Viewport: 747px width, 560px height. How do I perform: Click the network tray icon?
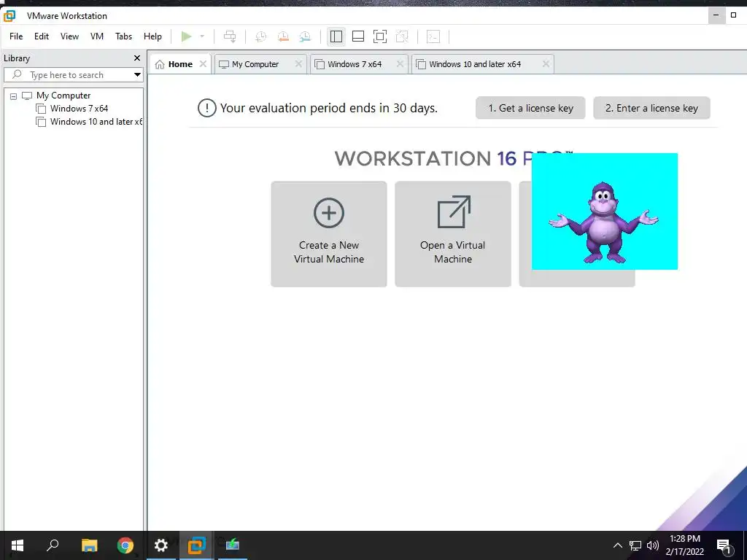tap(635, 545)
